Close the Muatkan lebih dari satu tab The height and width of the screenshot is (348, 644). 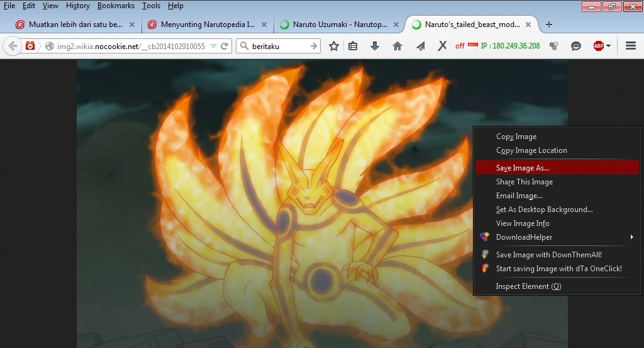coord(132,25)
